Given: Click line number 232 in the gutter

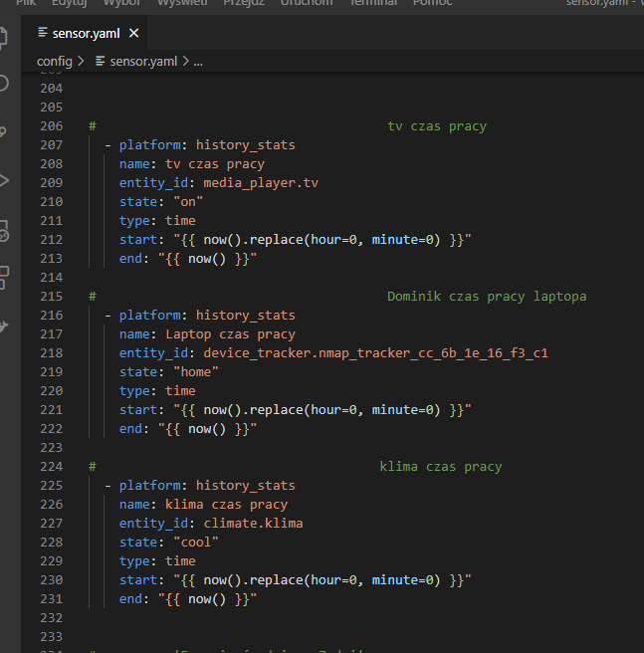Looking at the screenshot, I should tap(51, 618).
